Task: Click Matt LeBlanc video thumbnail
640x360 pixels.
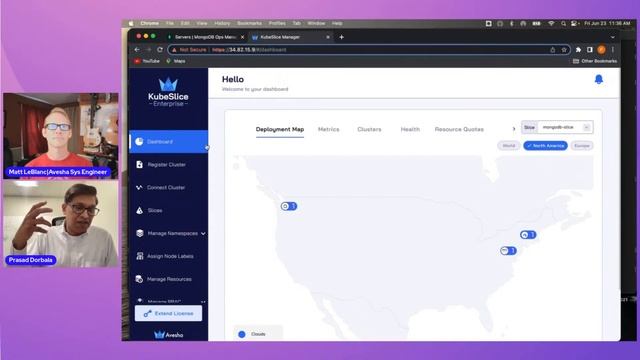Action: pyautogui.click(x=61, y=136)
